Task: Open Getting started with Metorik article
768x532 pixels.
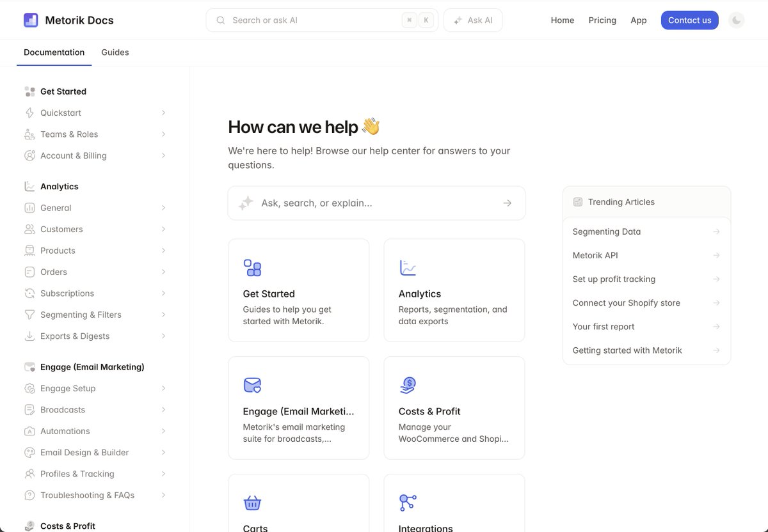Action: click(x=646, y=350)
